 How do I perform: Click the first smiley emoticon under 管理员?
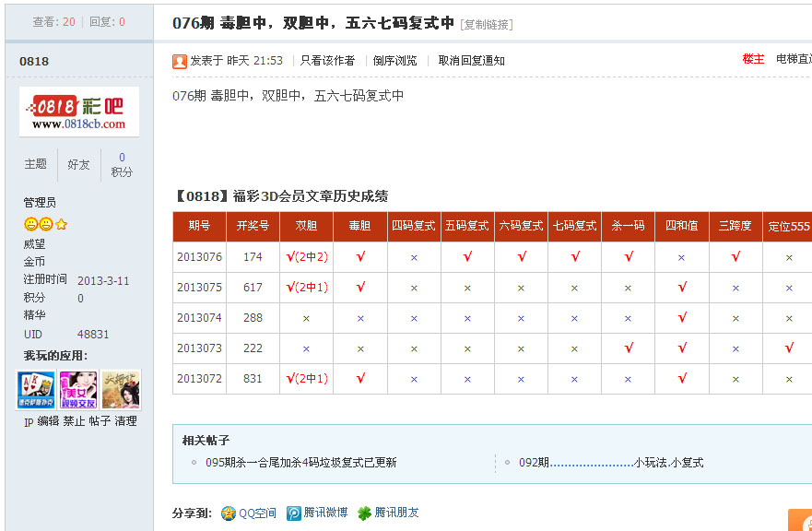pyautogui.click(x=29, y=224)
